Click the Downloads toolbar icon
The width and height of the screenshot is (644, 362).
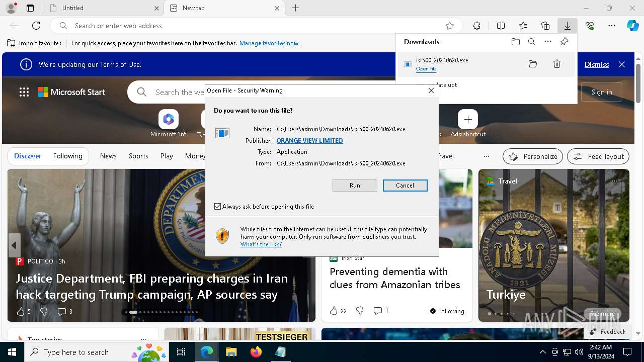click(567, 26)
